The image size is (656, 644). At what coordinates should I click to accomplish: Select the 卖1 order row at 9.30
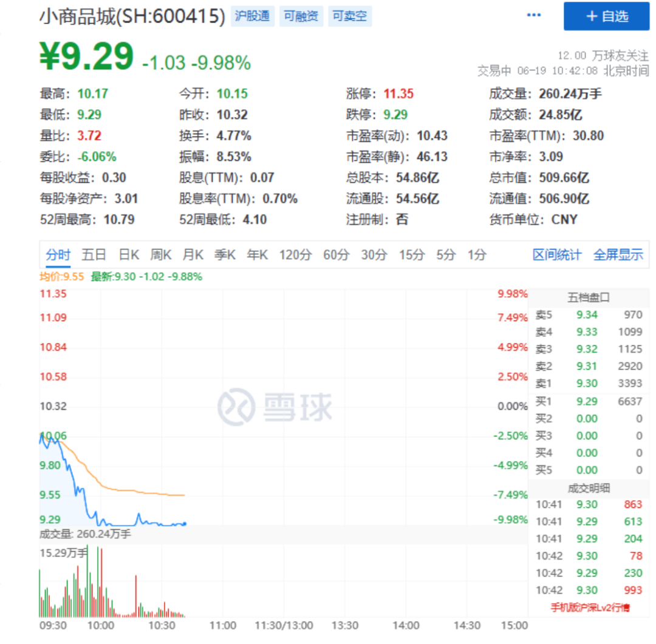589,384
